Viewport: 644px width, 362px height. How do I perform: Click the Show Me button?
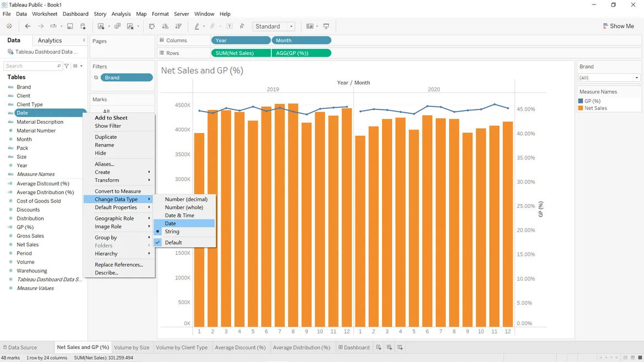[618, 26]
